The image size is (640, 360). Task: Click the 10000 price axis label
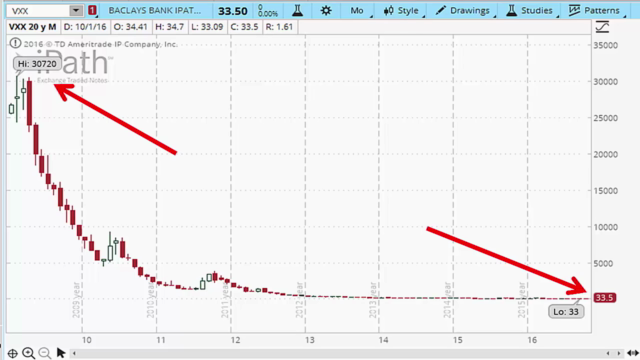click(605, 227)
